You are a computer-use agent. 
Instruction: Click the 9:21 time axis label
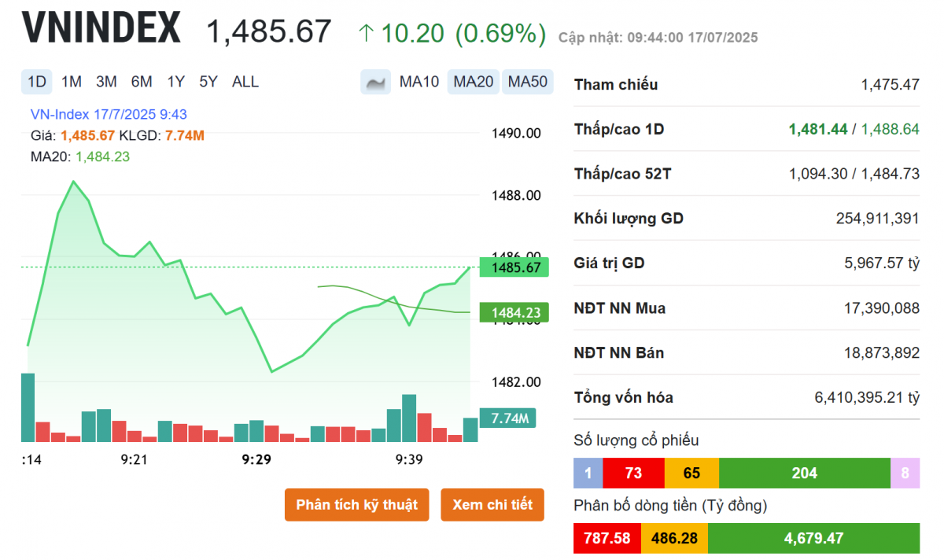click(135, 459)
